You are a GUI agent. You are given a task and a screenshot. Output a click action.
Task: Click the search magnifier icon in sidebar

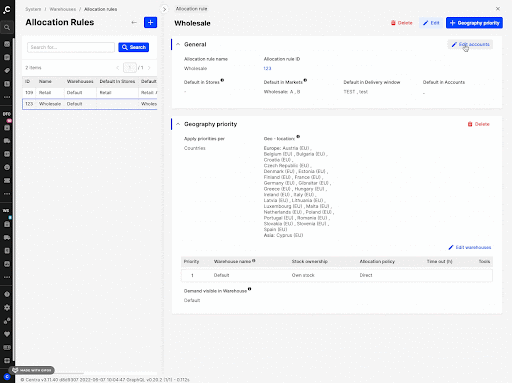pos(7,27)
